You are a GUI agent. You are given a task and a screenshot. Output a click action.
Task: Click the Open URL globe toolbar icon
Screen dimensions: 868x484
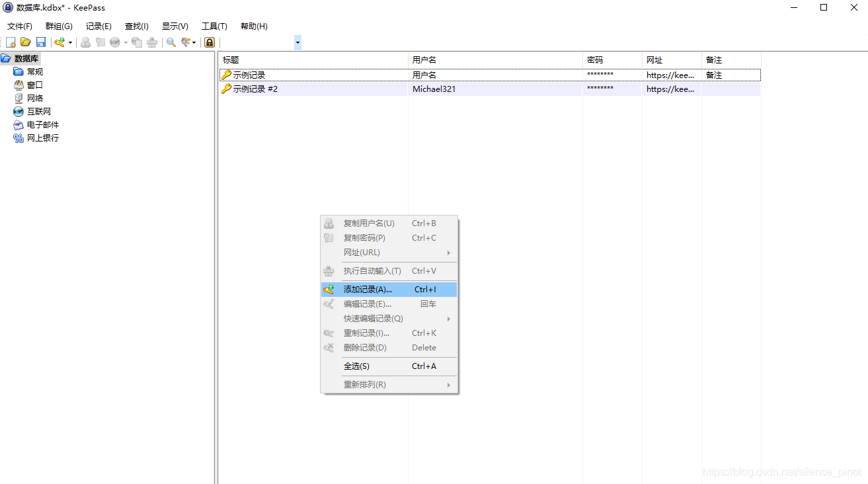coord(115,42)
